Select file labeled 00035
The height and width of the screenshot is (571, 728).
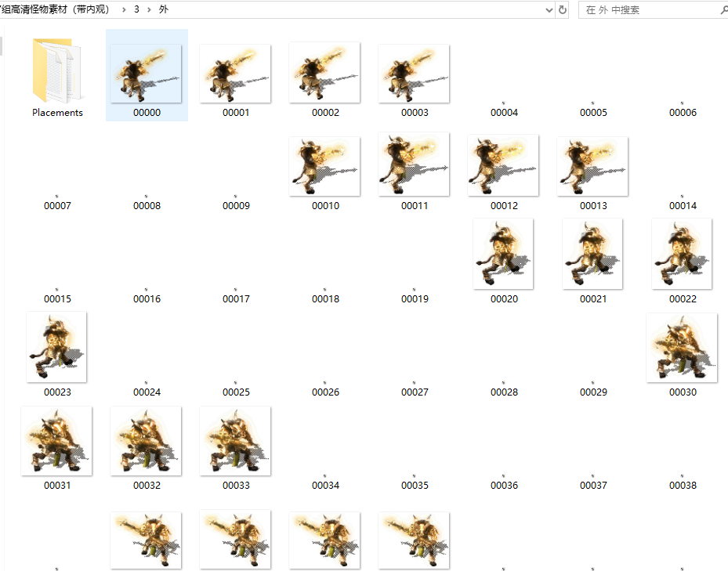(415, 486)
